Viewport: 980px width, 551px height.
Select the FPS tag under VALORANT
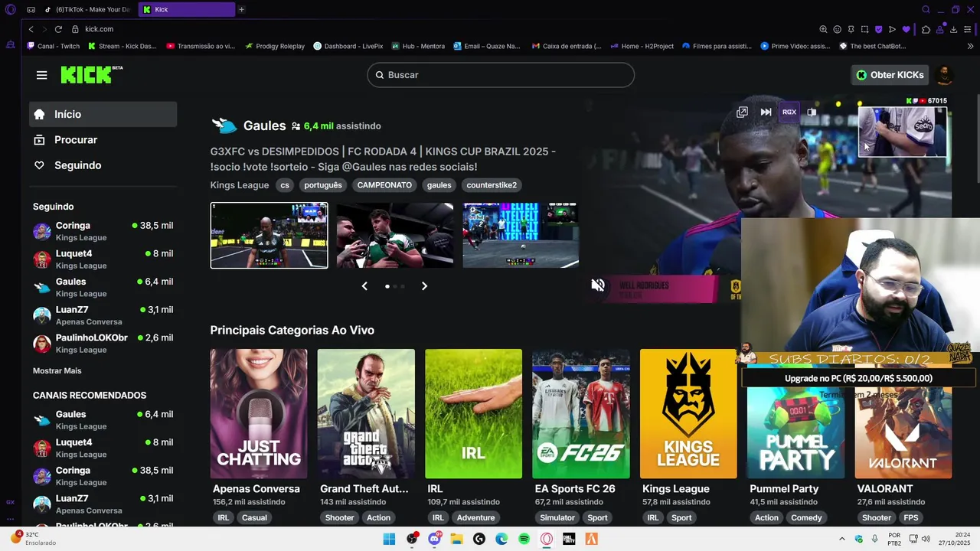[911, 518]
